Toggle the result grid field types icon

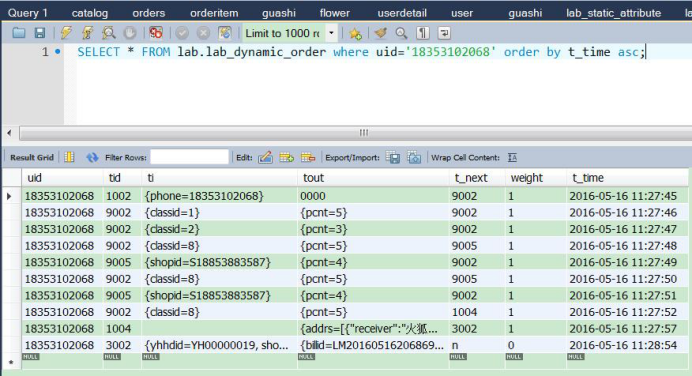69,157
